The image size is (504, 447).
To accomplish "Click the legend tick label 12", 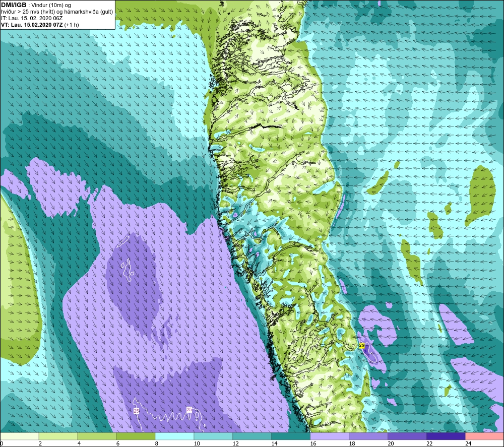I will [235, 443].
